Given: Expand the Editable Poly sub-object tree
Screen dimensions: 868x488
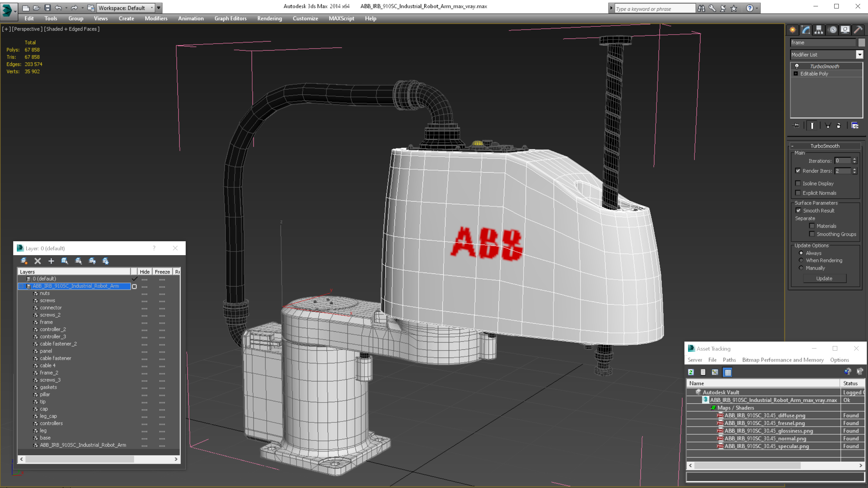Looking at the screenshot, I should point(796,74).
